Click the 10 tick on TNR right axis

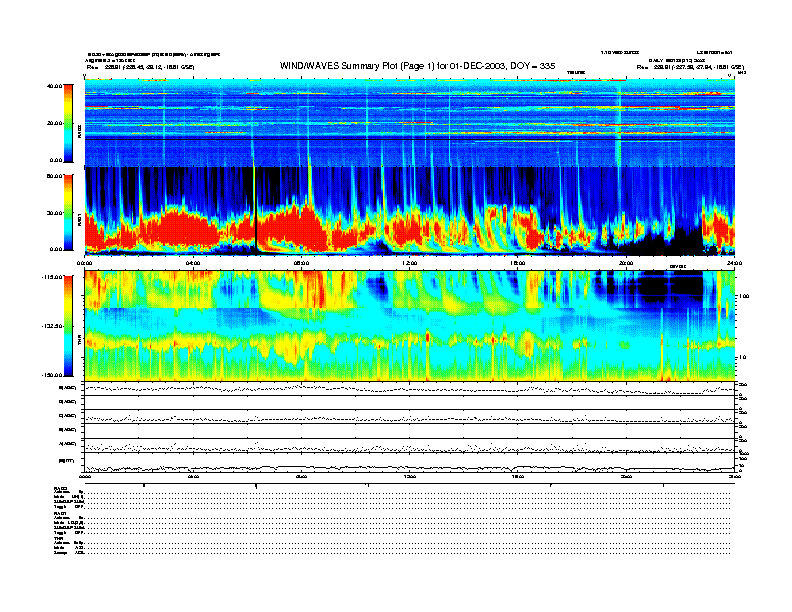(x=744, y=358)
